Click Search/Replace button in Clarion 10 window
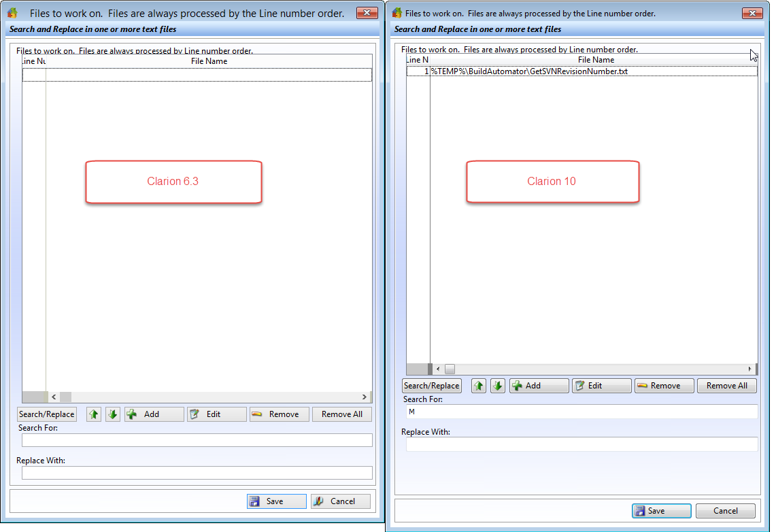This screenshot has width=776, height=532. click(432, 386)
